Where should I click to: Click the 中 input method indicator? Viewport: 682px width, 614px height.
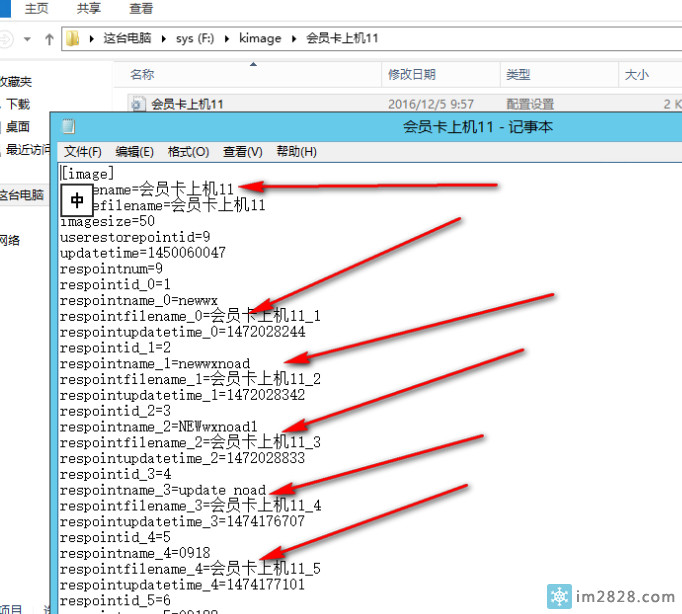(77, 200)
